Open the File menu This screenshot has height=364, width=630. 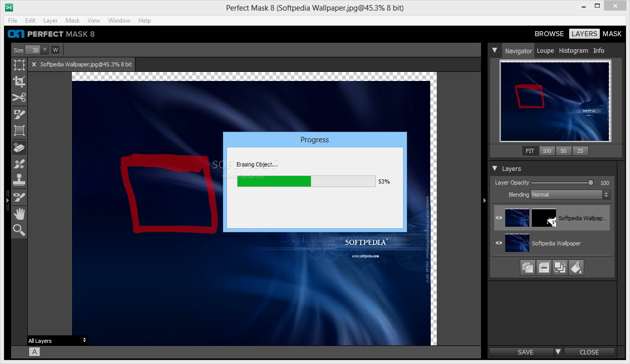tap(13, 21)
